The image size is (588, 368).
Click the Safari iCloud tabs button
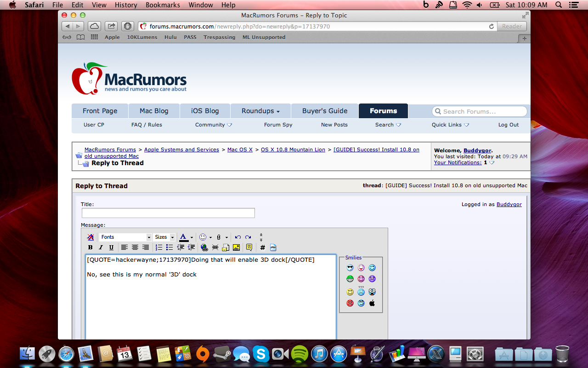[94, 26]
